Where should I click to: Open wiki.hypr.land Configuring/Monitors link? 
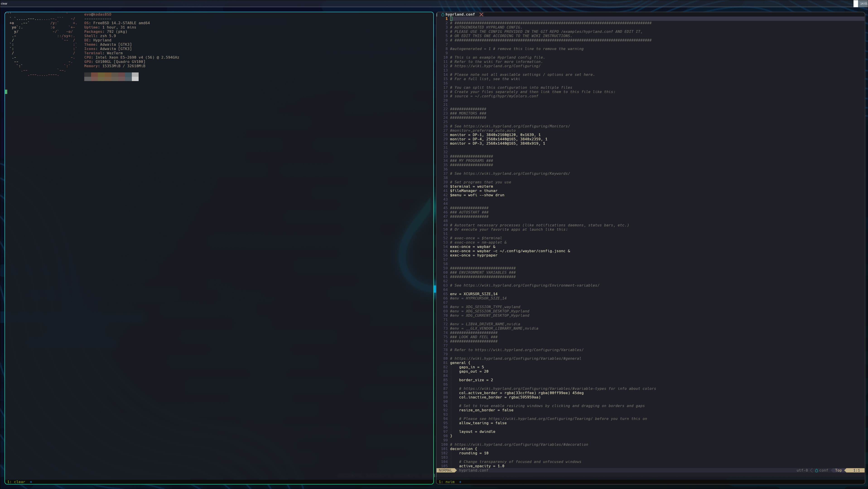tap(516, 126)
